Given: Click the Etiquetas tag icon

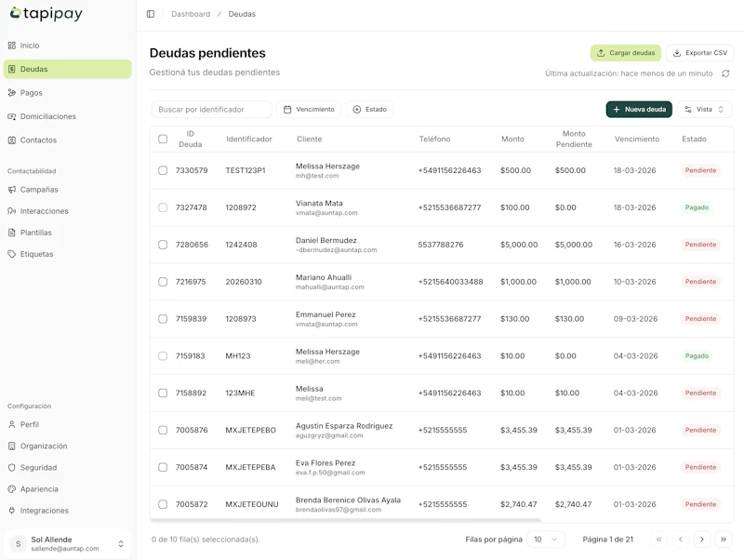Looking at the screenshot, I should pos(12,254).
